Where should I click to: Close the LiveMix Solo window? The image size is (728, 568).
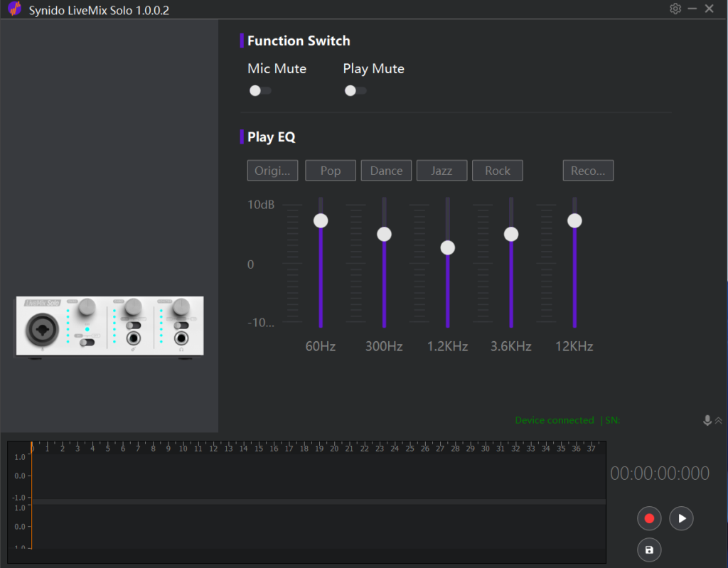click(x=710, y=9)
